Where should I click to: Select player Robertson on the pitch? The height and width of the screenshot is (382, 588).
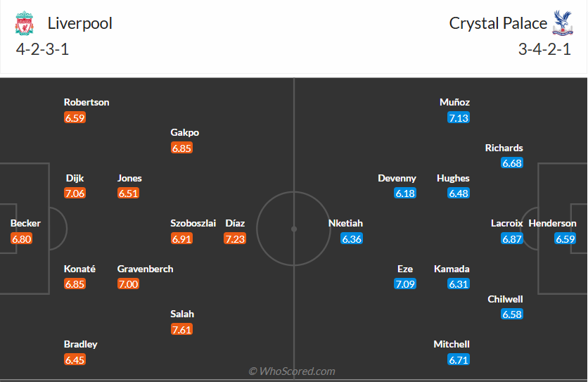pyautogui.click(x=87, y=102)
